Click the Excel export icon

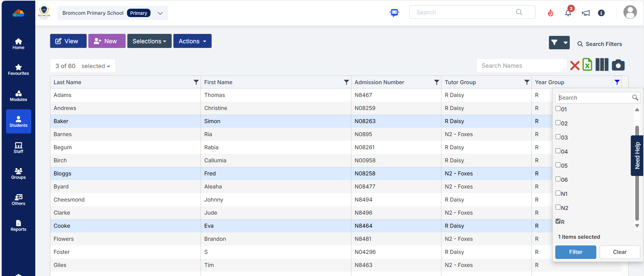(587, 65)
